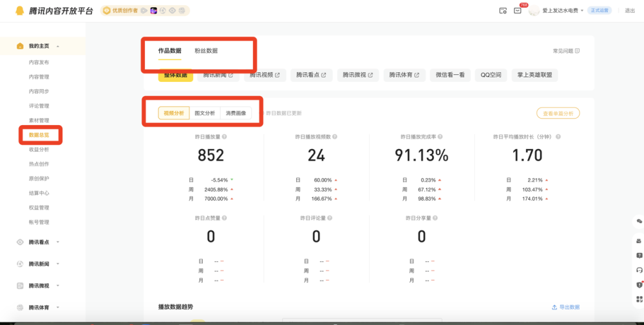The height and width of the screenshot is (325, 644).
Task: Open the 腾讯微视 platform button
Action: click(358, 75)
